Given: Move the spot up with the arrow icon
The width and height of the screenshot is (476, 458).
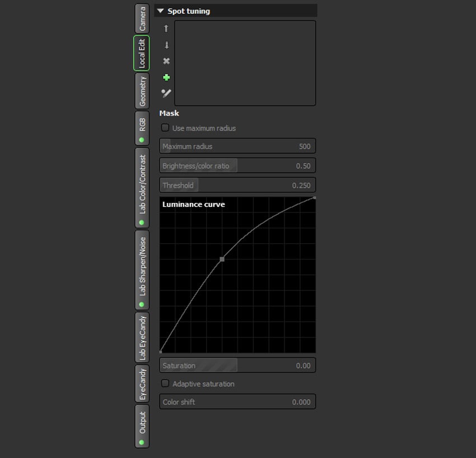Looking at the screenshot, I should point(166,29).
